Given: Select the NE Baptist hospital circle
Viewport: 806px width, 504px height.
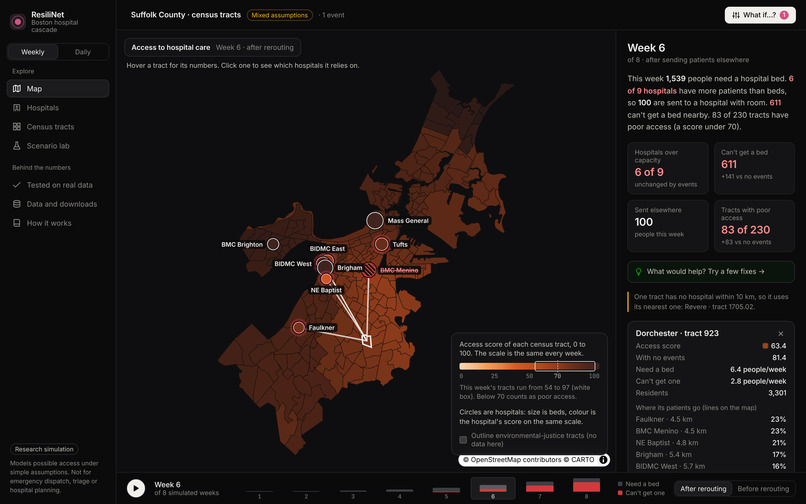Looking at the screenshot, I should [x=326, y=279].
